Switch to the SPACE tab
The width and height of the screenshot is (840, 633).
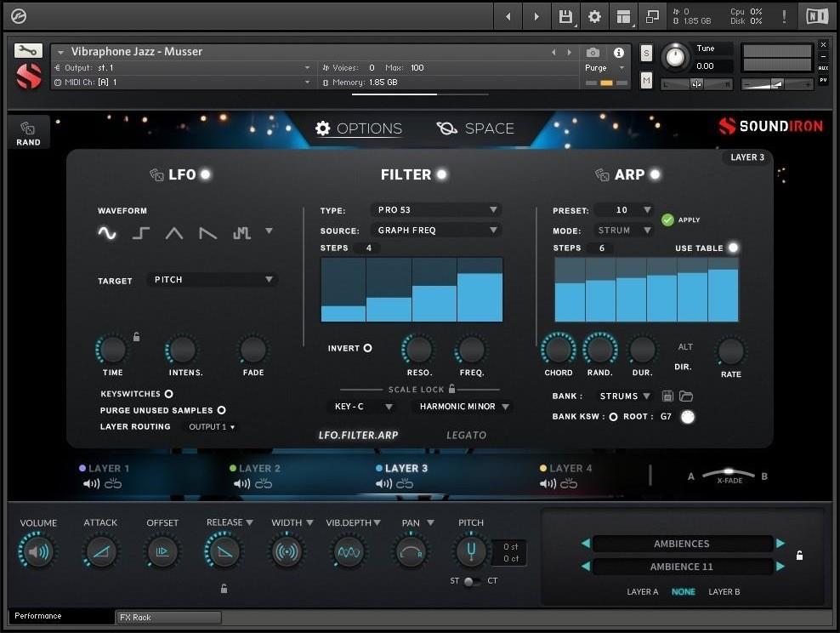pyautogui.click(x=474, y=128)
